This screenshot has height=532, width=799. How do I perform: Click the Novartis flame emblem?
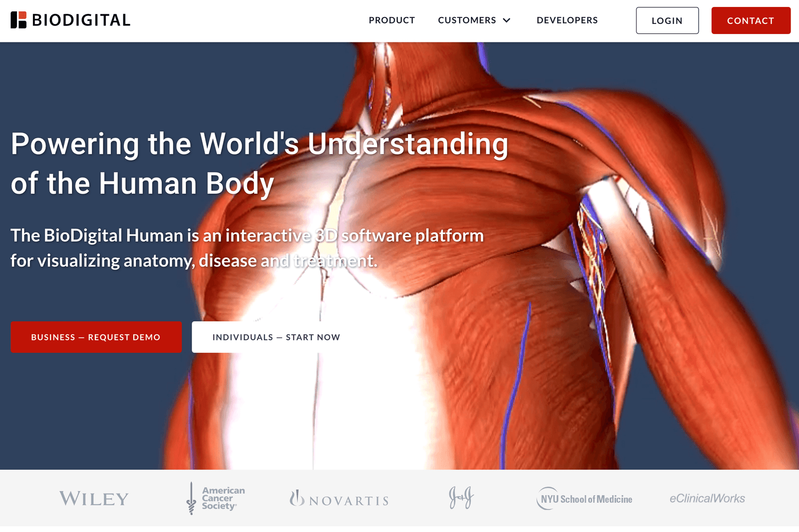[x=297, y=498]
